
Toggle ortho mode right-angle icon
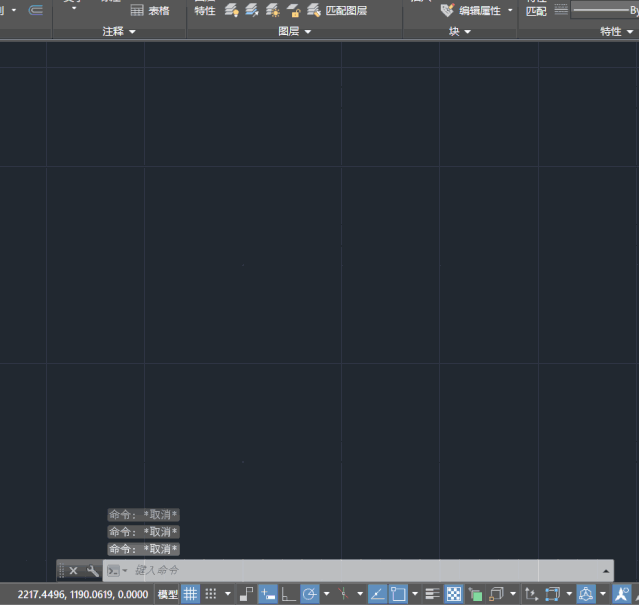click(x=289, y=594)
